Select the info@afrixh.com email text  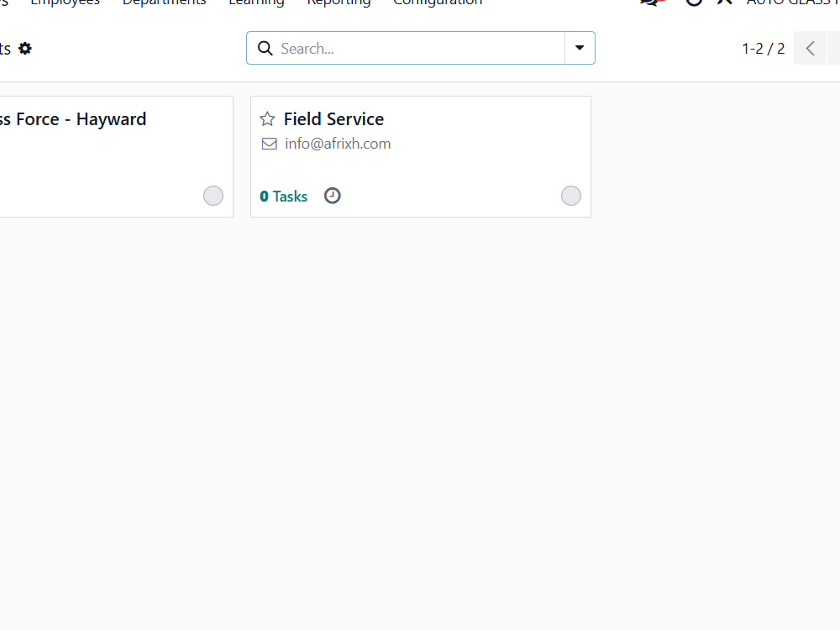click(338, 144)
